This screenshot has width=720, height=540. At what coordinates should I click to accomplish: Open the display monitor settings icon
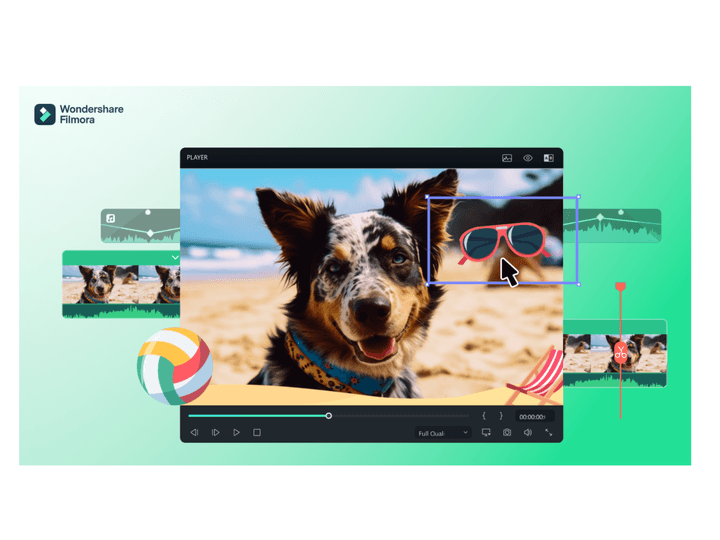(486, 433)
